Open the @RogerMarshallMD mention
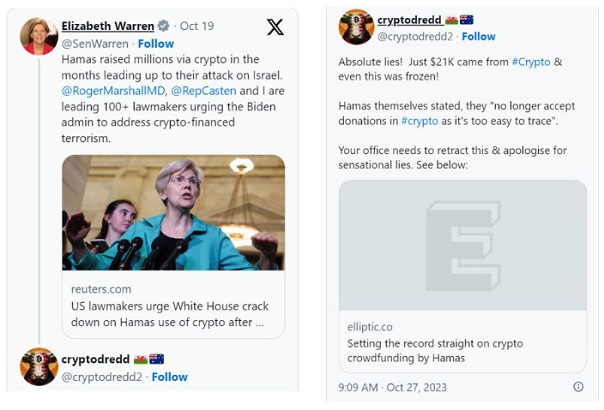 click(x=113, y=91)
